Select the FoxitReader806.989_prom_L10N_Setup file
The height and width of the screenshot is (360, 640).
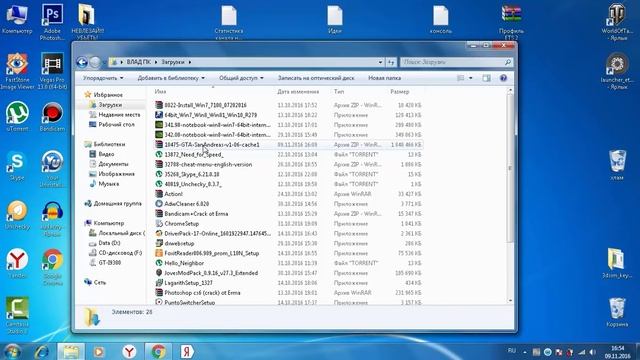(211, 253)
